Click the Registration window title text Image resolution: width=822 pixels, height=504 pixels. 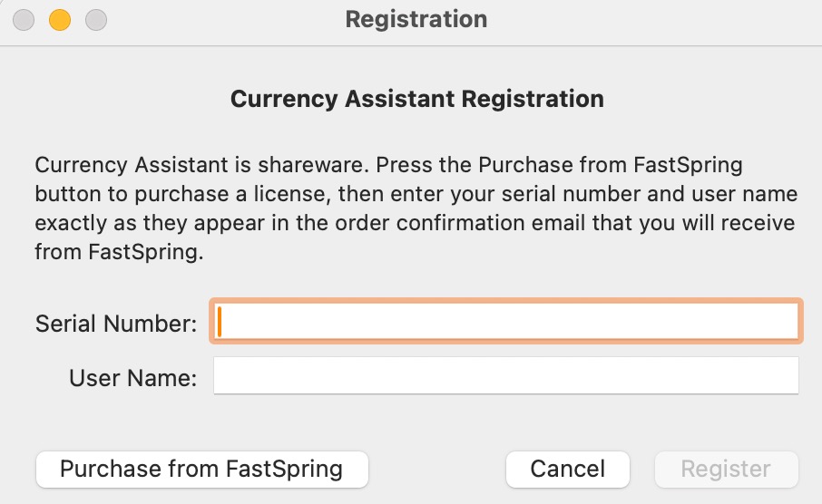pos(416,19)
